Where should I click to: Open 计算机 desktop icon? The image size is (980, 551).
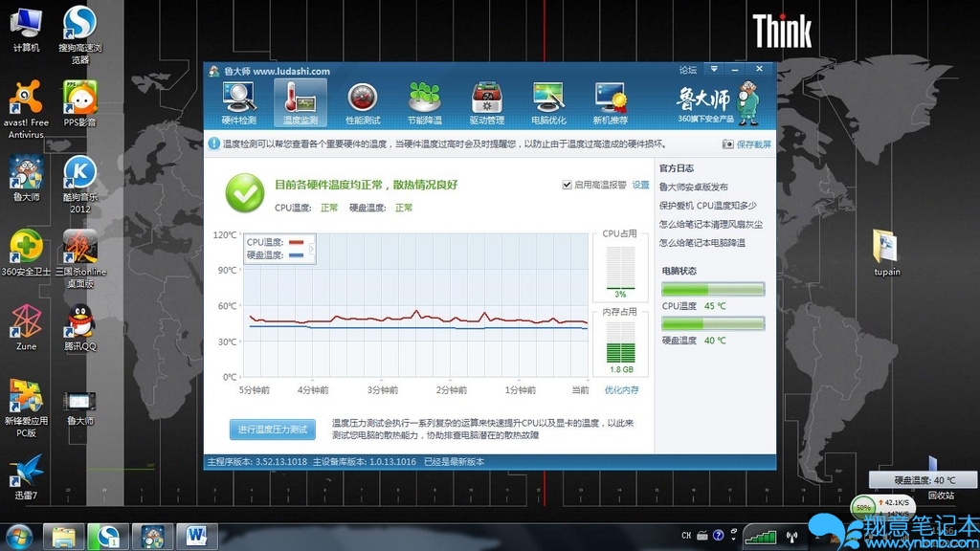[x=26, y=30]
